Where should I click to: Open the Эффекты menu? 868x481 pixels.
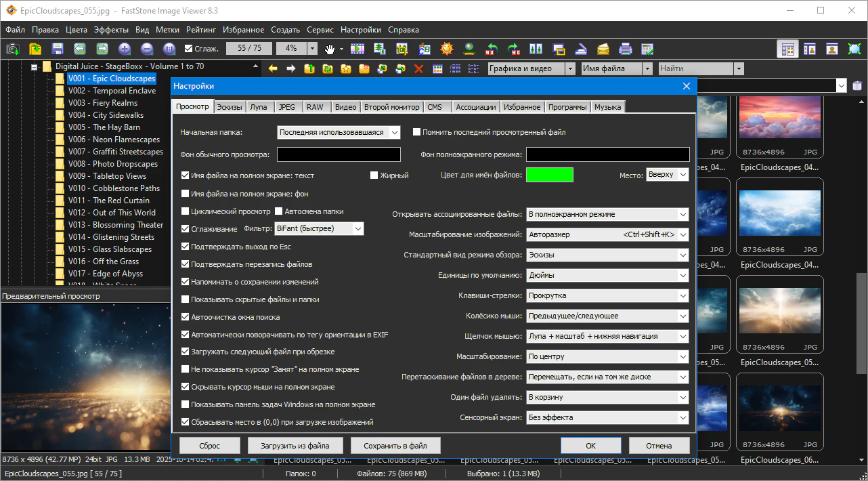111,30
